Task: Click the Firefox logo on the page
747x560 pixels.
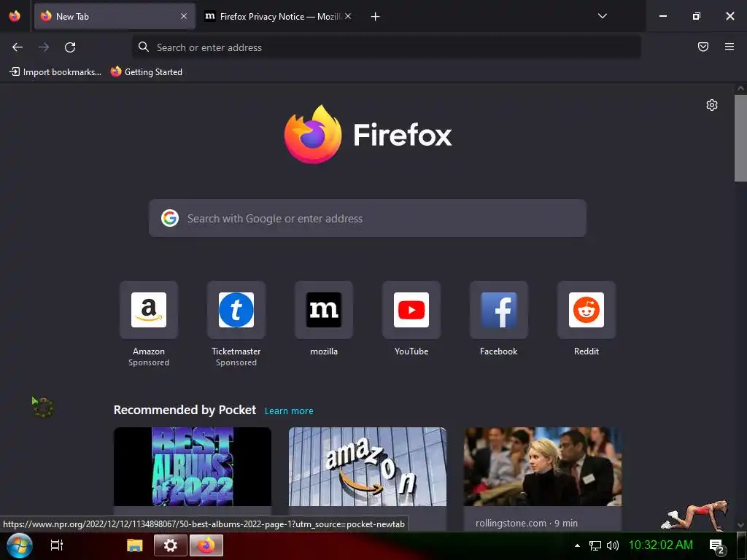Action: click(368, 134)
